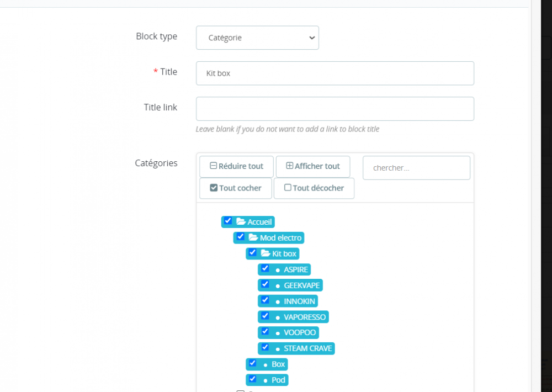Click the Mod electro folder icon
The image size is (552, 392).
253,237
